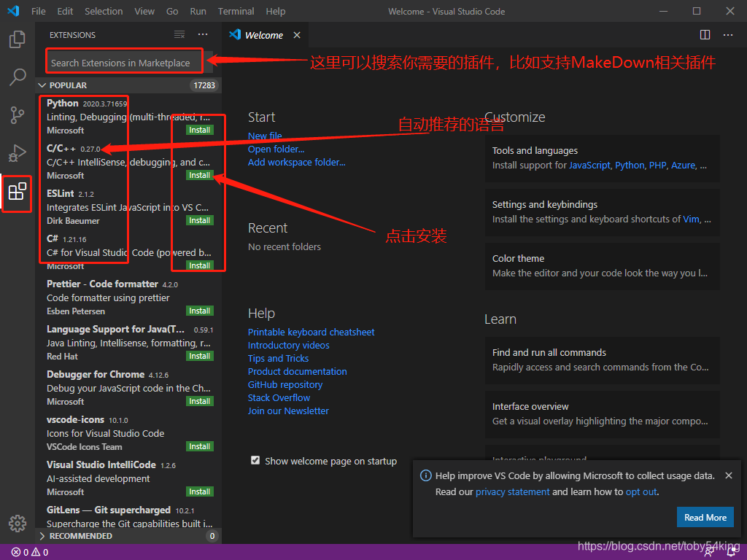This screenshot has height=560, width=747.
Task: Open Find and run all commands card
Action: 602,360
